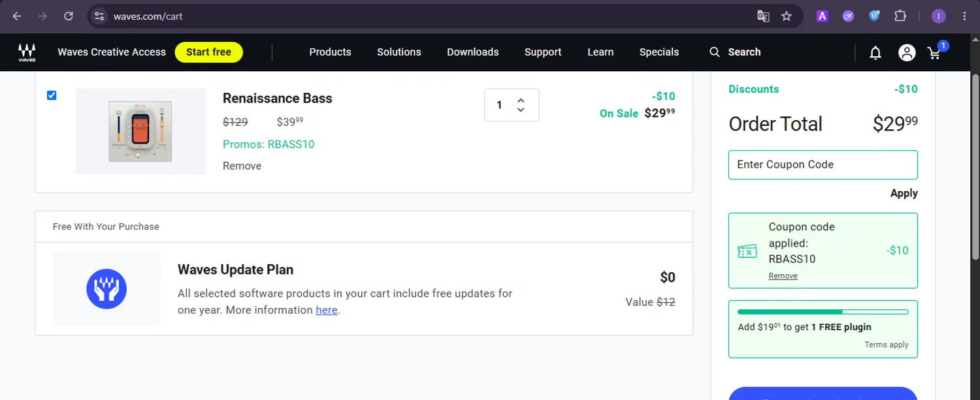The image size is (980, 400).
Task: Click the Waves Update Plan title
Action: pyautogui.click(x=235, y=269)
